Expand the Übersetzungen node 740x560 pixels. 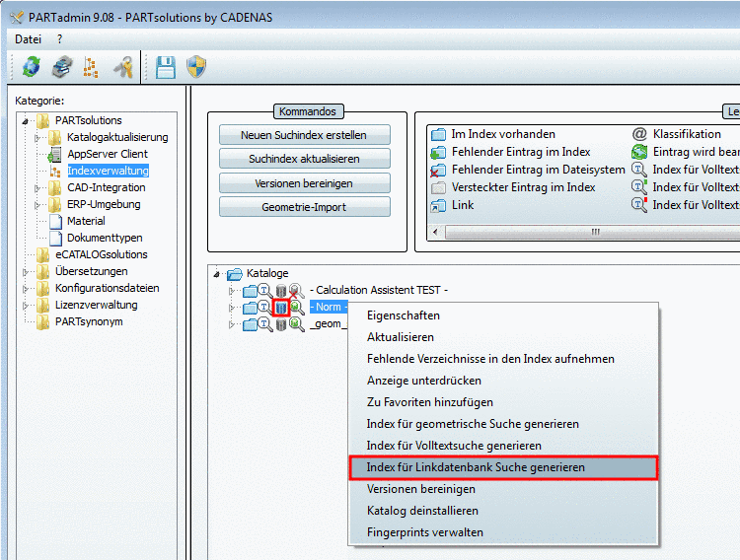26,272
